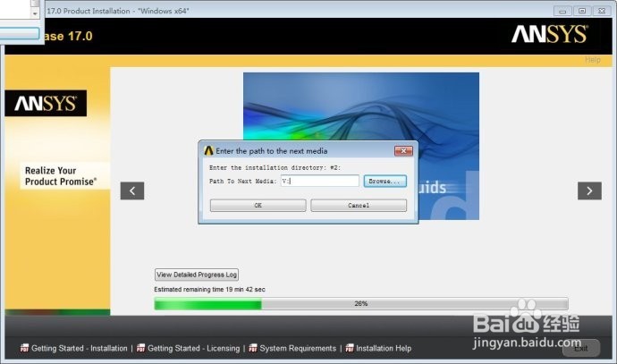Open System Requirements PDF link
The image size is (617, 364).
[292, 348]
